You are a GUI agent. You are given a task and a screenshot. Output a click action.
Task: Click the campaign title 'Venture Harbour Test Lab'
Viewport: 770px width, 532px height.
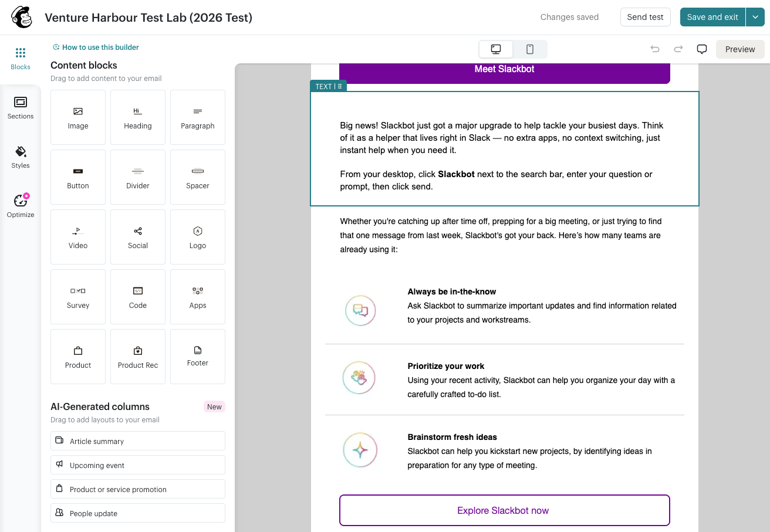(148, 17)
